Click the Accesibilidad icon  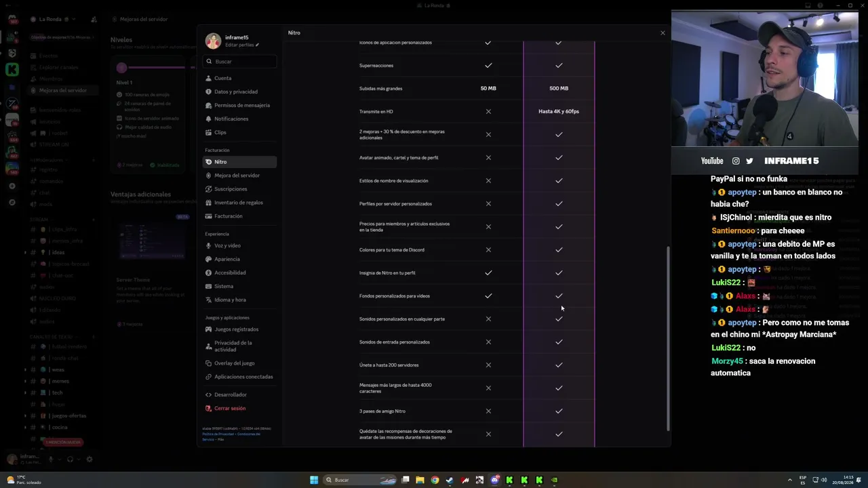209,272
